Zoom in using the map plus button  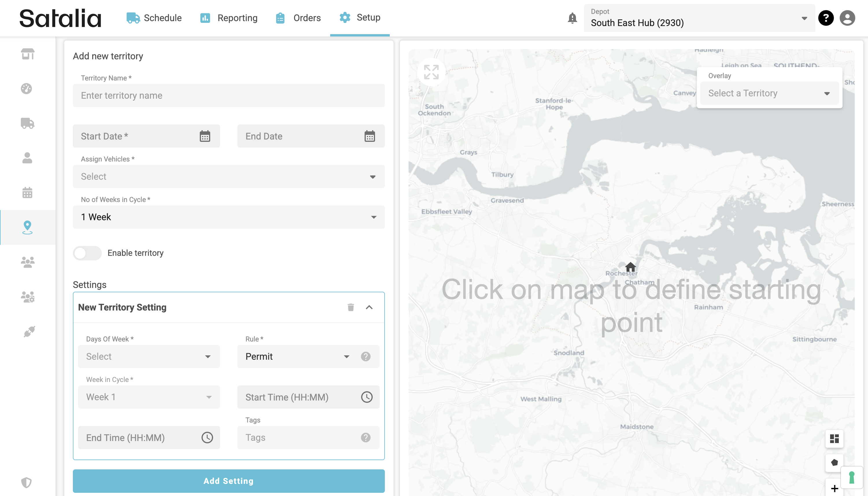point(834,488)
